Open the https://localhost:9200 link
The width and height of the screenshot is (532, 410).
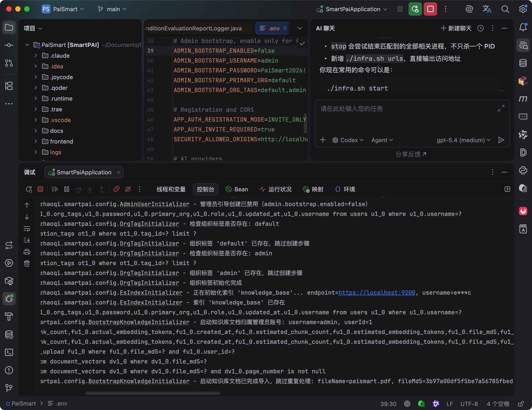point(377,292)
